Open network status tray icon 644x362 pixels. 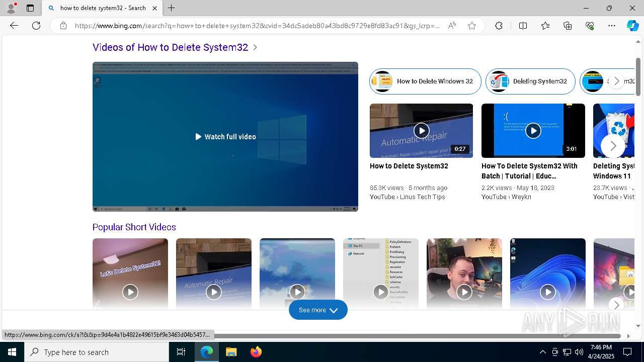point(567,352)
